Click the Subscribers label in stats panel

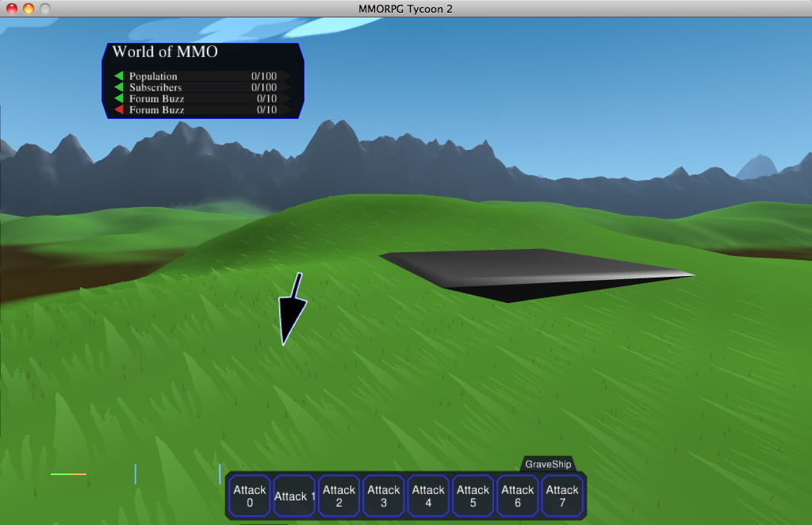(155, 87)
